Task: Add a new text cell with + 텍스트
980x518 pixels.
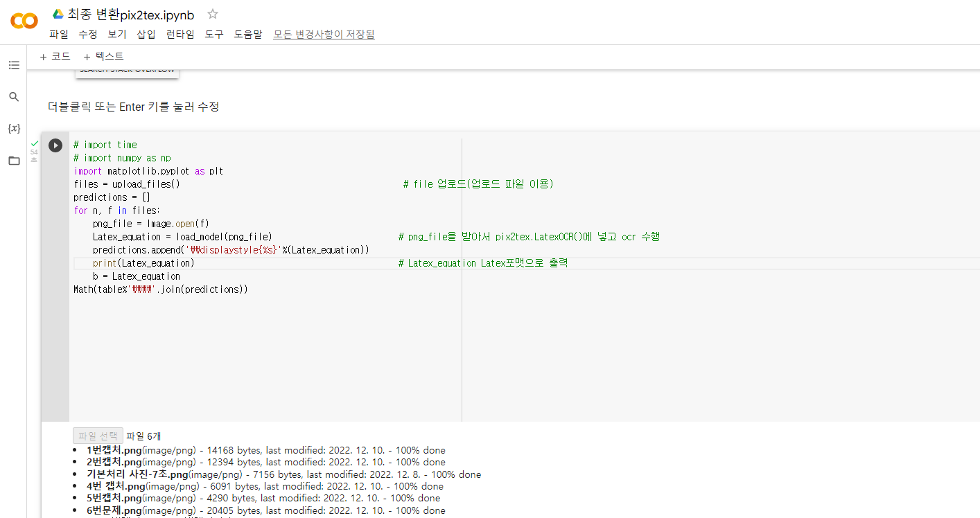Action: point(103,57)
